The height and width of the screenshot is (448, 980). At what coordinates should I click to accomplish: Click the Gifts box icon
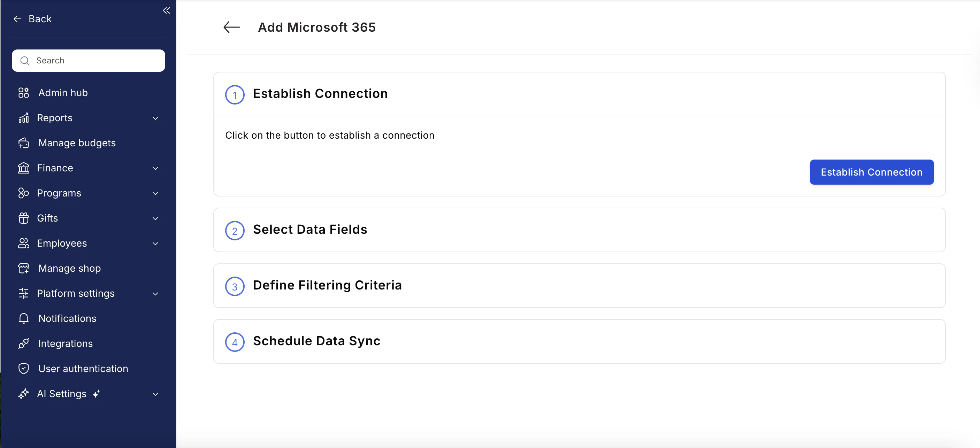click(x=24, y=218)
